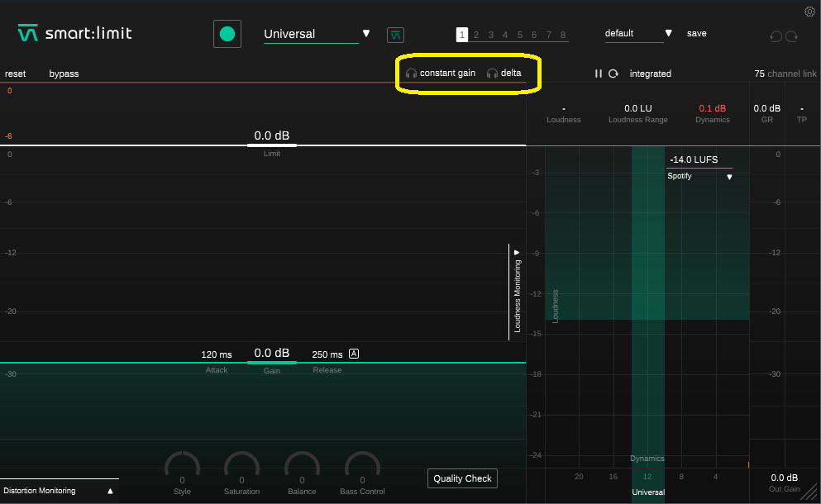This screenshot has height=504, width=821.
Task: Select state slot 4
Action: tap(505, 35)
